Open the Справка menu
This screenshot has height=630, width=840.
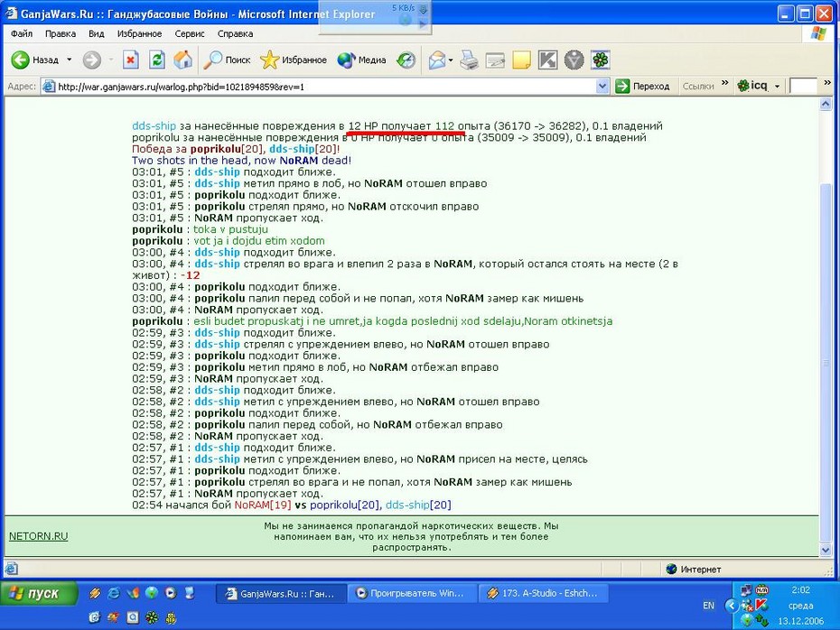(235, 33)
